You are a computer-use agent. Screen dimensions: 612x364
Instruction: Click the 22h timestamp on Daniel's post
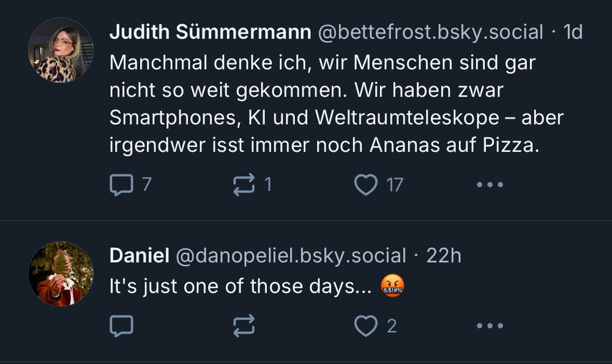pos(444,256)
